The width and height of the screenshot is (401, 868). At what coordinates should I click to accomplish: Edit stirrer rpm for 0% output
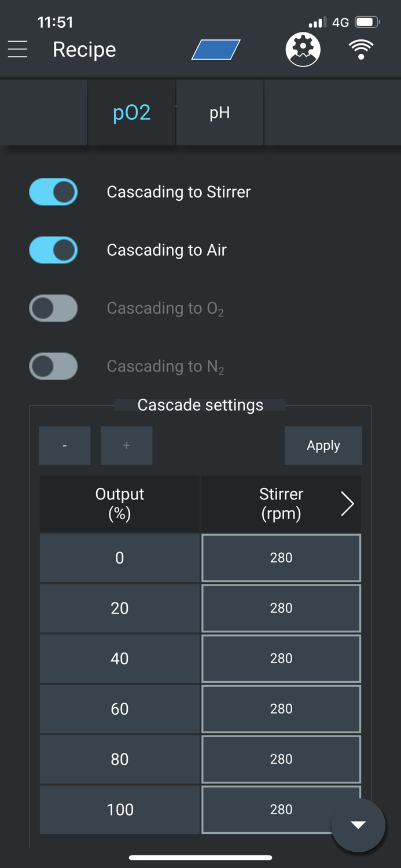click(x=281, y=558)
